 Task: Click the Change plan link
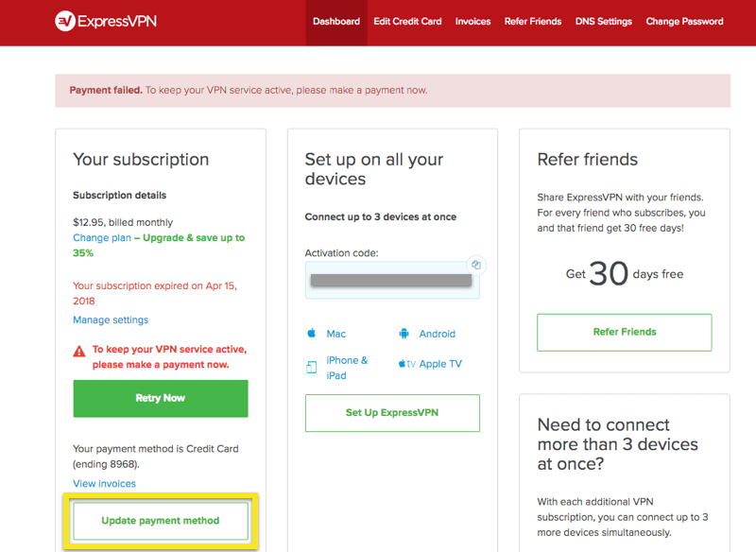(x=102, y=237)
